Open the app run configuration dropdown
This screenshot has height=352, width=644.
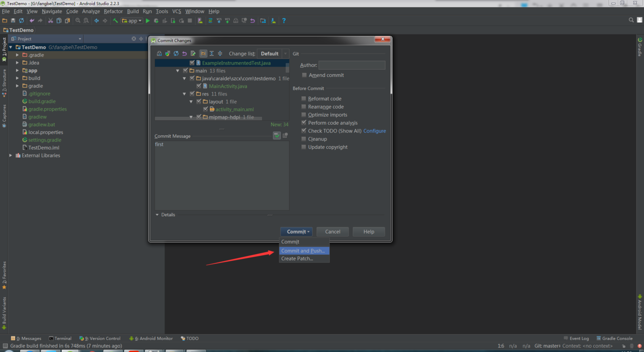(132, 21)
